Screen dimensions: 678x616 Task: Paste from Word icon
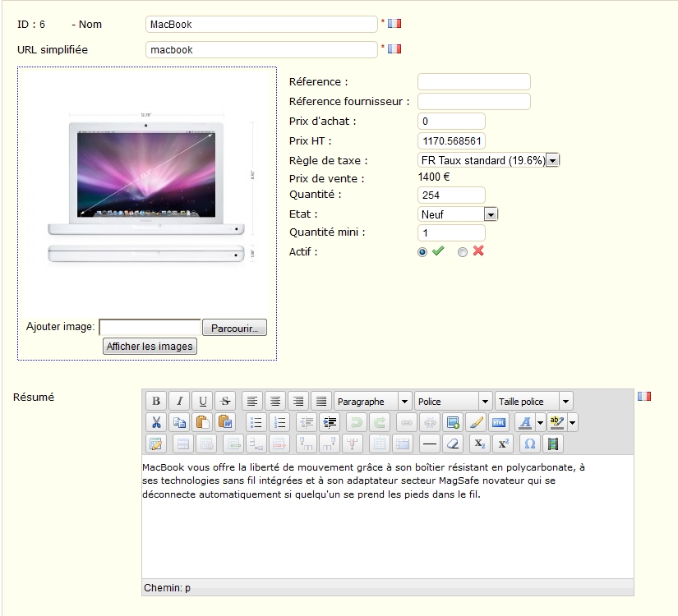[x=225, y=422]
